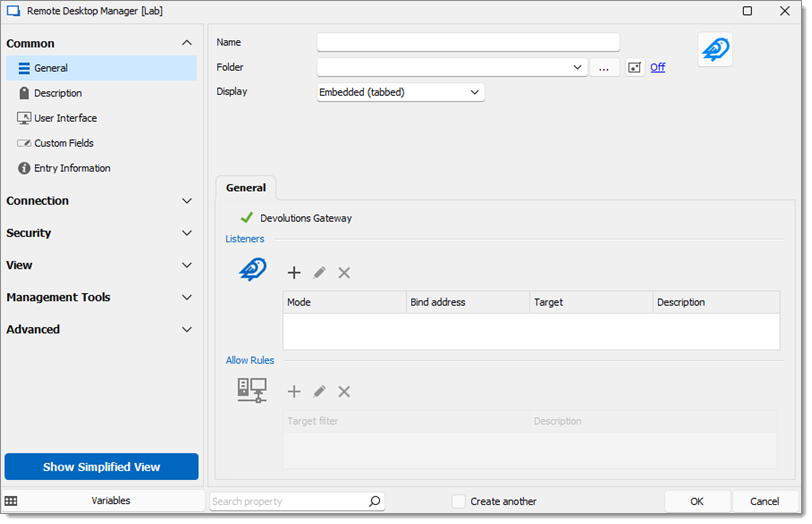This screenshot has height=524, width=812.
Task: Add a new listener with plus icon
Action: tap(294, 272)
